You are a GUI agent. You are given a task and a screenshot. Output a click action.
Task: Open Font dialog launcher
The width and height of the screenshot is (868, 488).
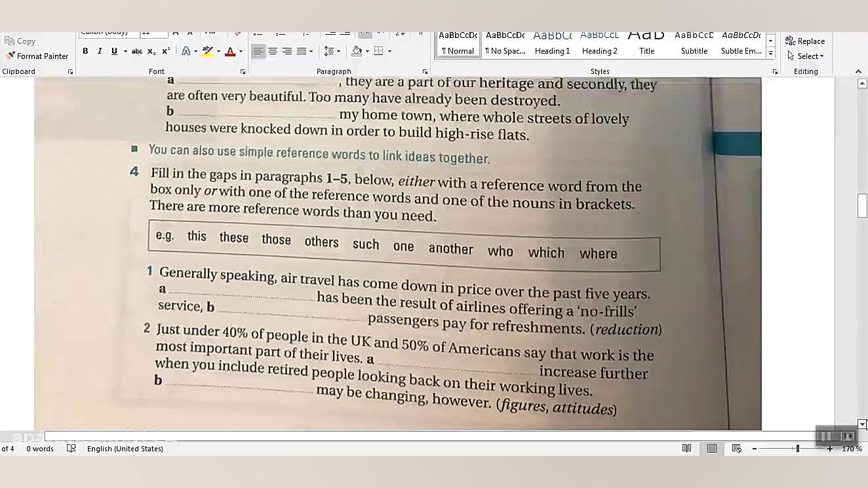[243, 71]
